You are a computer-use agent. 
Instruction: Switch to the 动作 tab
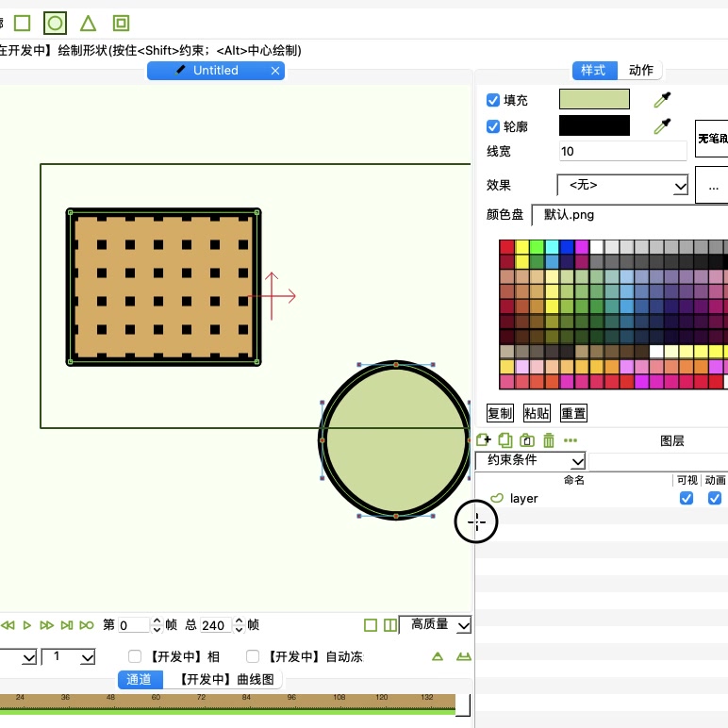(x=641, y=70)
